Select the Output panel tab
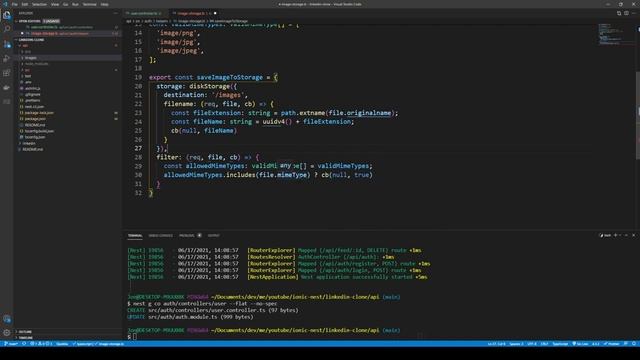 (213, 236)
